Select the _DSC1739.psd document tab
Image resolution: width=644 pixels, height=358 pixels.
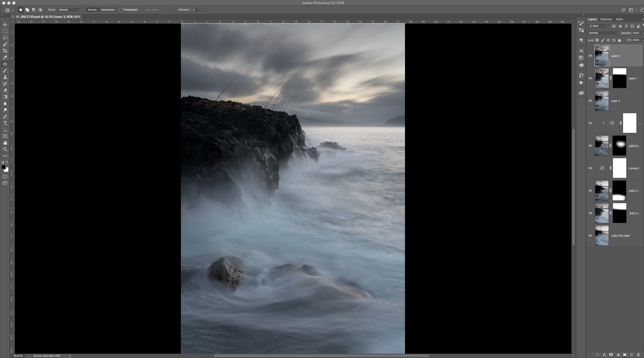click(48, 17)
